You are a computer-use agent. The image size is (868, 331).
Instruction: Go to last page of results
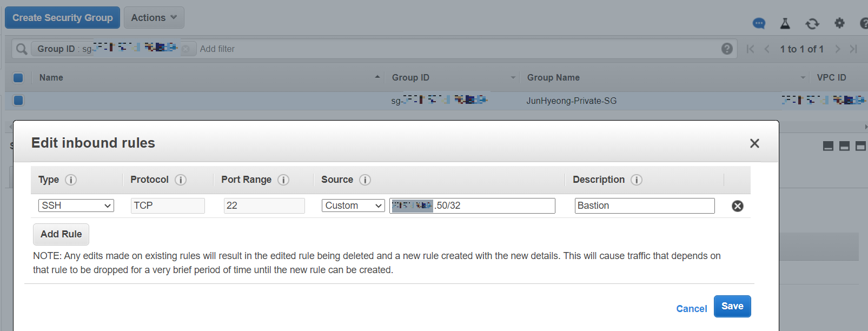[x=853, y=49]
